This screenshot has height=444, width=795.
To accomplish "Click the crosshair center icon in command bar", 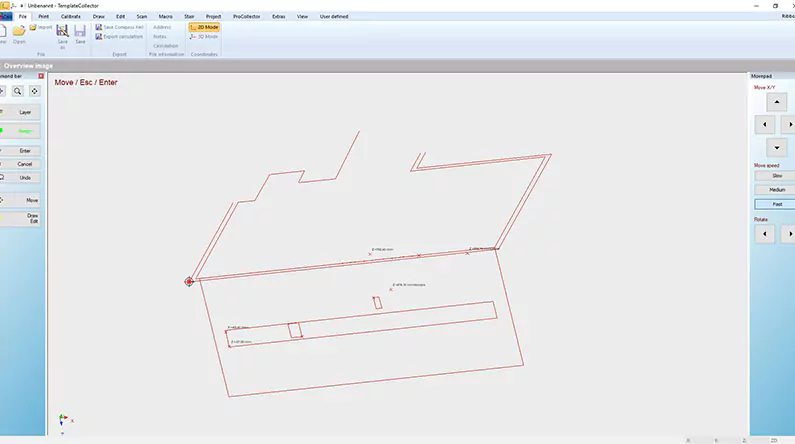I will 35,91.
